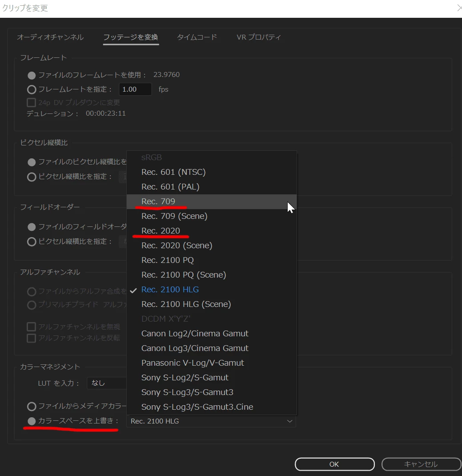The width and height of the screenshot is (462, 476).
Task: Select ファイルからメディアカラー radio button
Action: coord(32,406)
